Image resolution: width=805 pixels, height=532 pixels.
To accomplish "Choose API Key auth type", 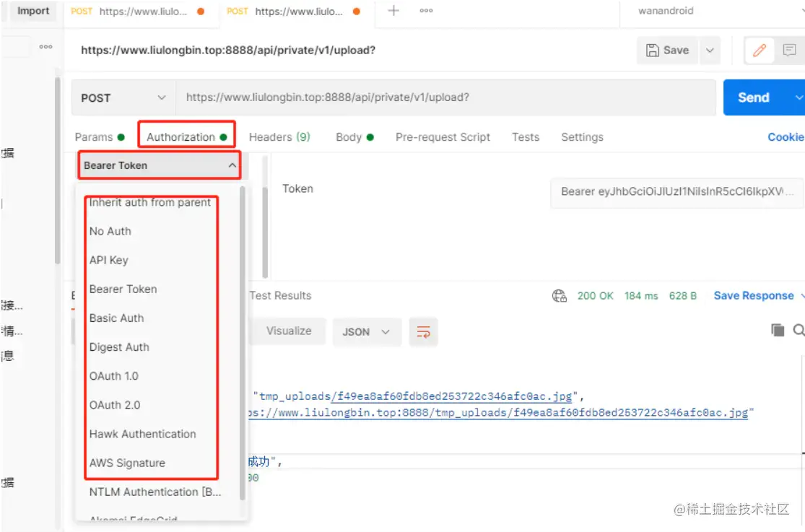I will 108,260.
